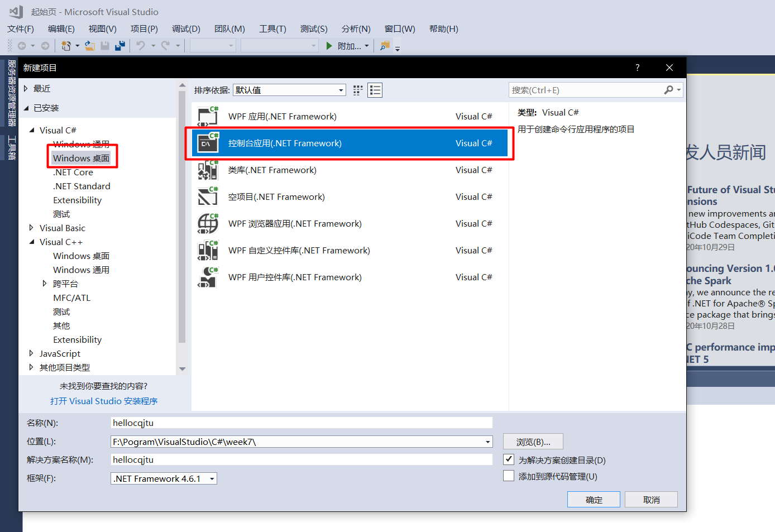Image resolution: width=775 pixels, height=532 pixels.
Task: Open the 调试(D) menu
Action: pos(186,28)
